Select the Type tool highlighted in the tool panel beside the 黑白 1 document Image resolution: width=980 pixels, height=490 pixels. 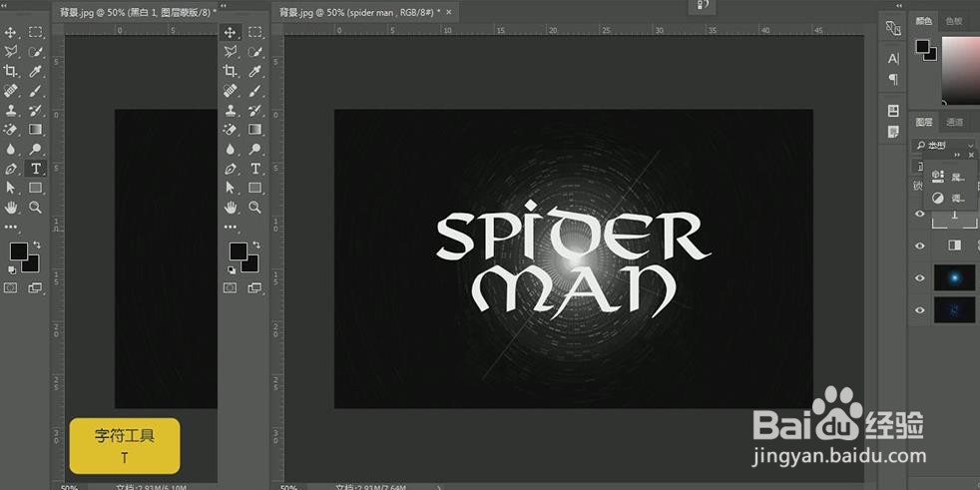click(36, 169)
